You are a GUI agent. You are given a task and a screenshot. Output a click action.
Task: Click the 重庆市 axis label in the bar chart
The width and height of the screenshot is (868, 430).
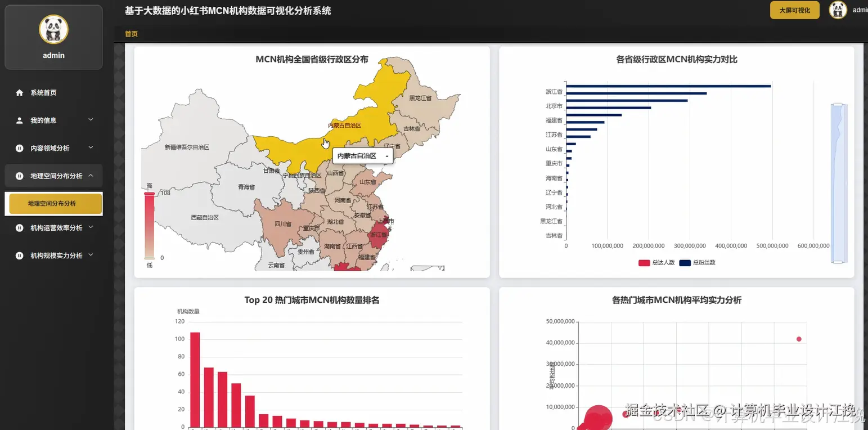click(554, 164)
